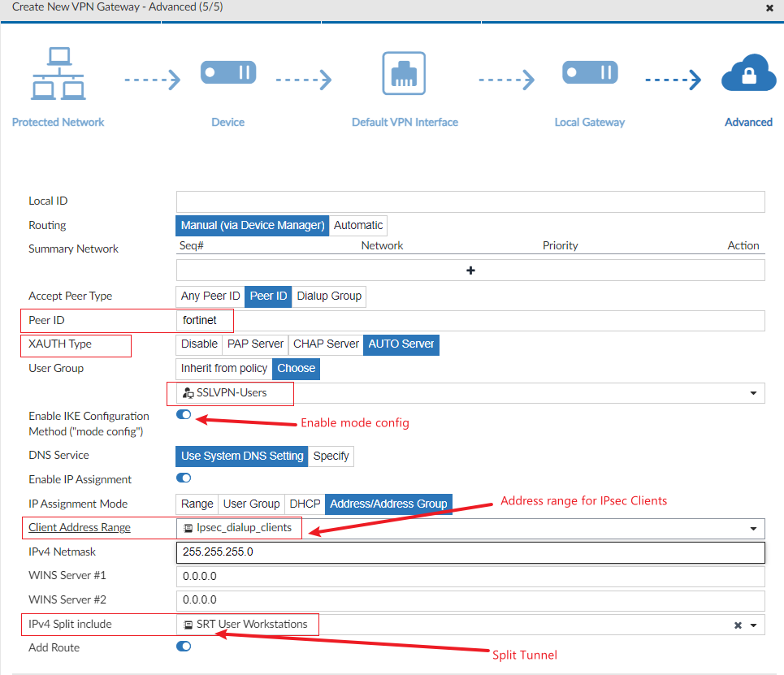The height and width of the screenshot is (675, 784).
Task: Click the Local Gateway step icon
Action: point(590,72)
